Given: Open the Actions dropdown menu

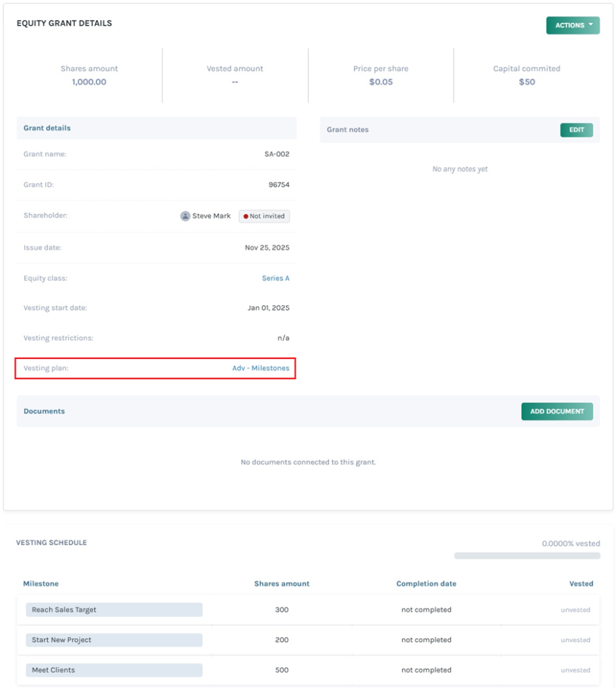Looking at the screenshot, I should tap(572, 26).
